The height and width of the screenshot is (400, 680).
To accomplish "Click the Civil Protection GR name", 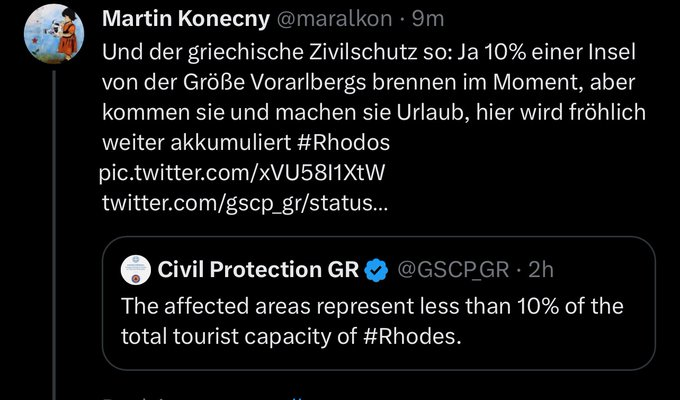I will (256, 268).
